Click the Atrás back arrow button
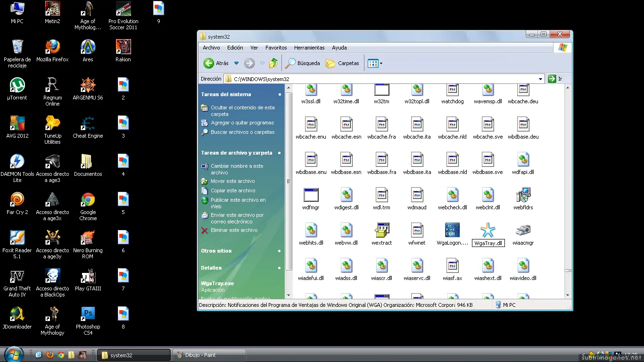644x362 pixels. tap(216, 63)
